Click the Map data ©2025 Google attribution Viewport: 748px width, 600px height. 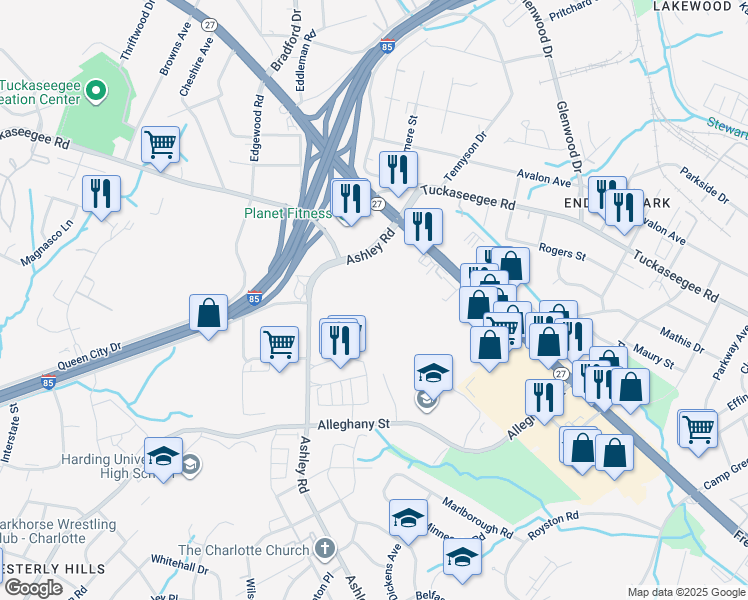687,592
